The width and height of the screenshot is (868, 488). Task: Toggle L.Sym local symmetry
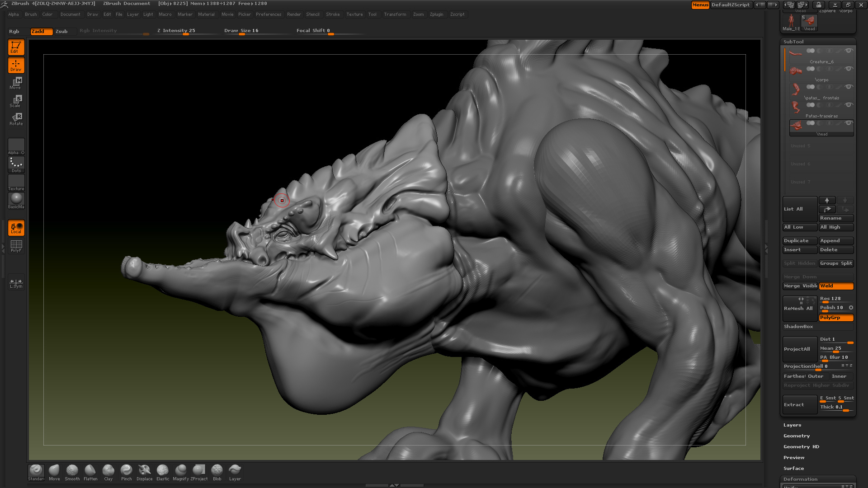click(16, 282)
